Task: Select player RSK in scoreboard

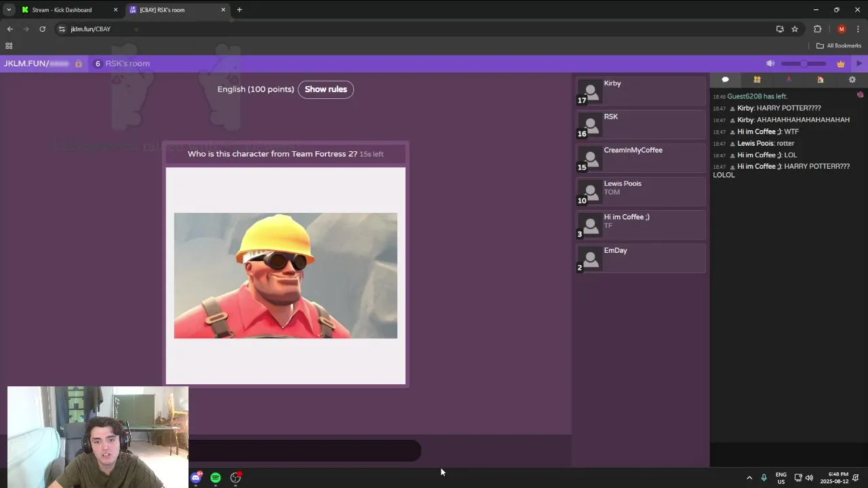Action: [641, 125]
